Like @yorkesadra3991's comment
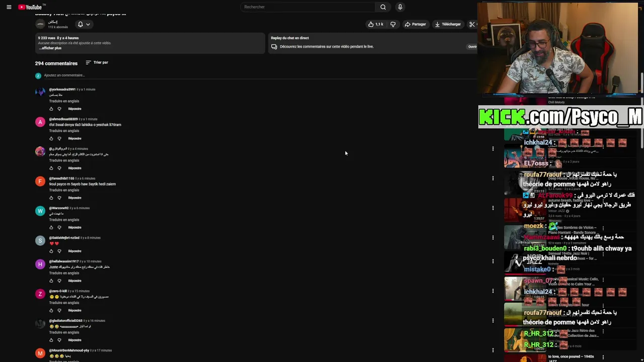Screen dimensions: 644x362 coord(51,109)
